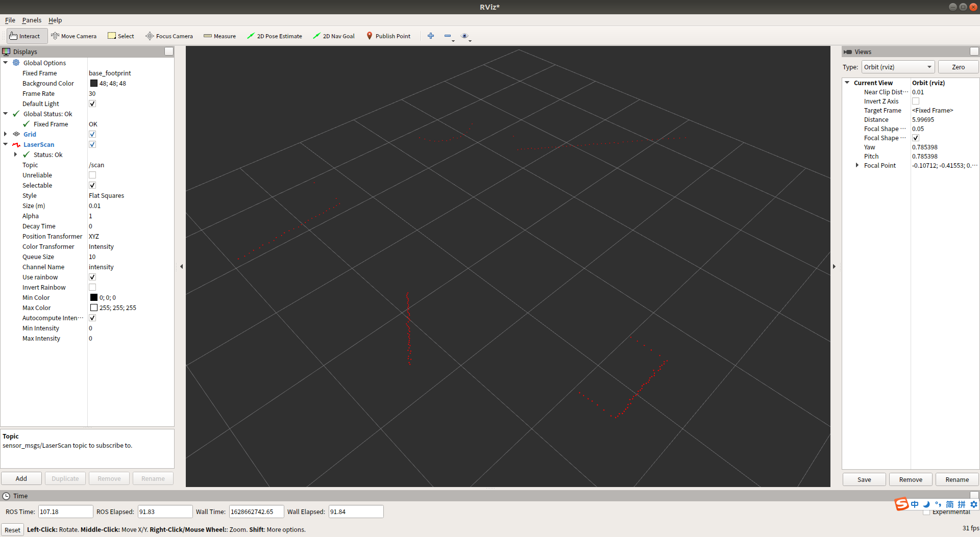Activate the Focus Camera tool
The width and height of the screenshot is (980, 537).
point(169,36)
